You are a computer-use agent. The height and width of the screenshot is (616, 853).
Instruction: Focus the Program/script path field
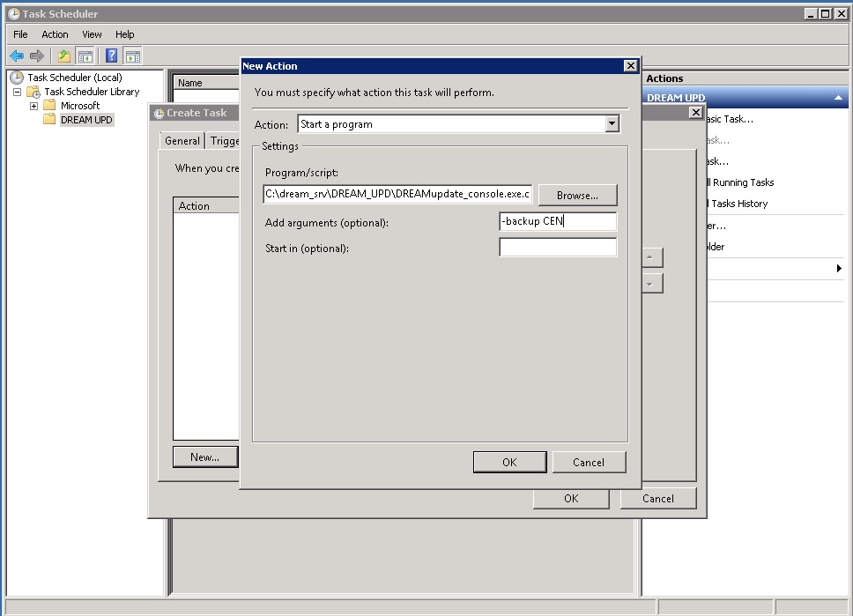[x=397, y=194]
